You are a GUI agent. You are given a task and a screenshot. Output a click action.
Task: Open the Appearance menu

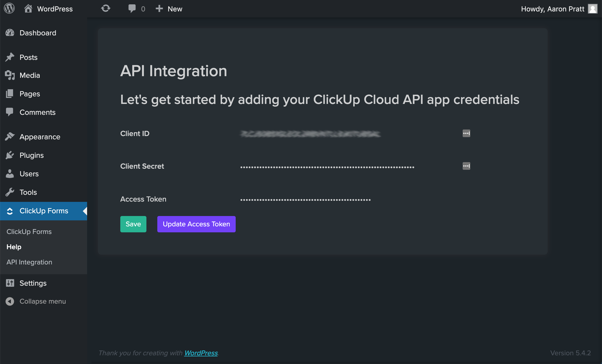coord(44,137)
